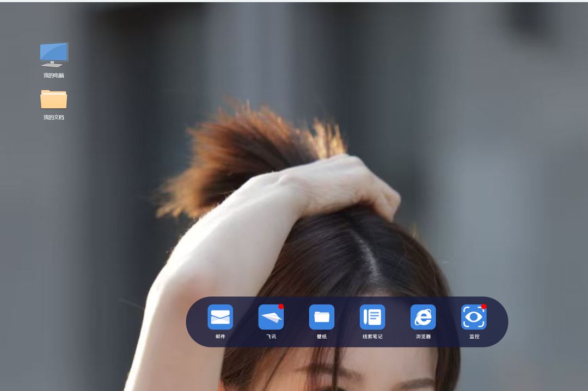
Task: Click the 监控 label in dock
Action: [x=474, y=337]
